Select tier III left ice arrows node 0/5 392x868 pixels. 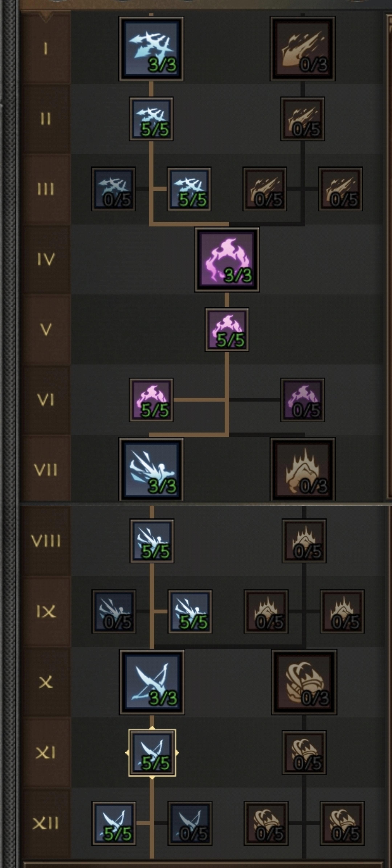pos(113,189)
